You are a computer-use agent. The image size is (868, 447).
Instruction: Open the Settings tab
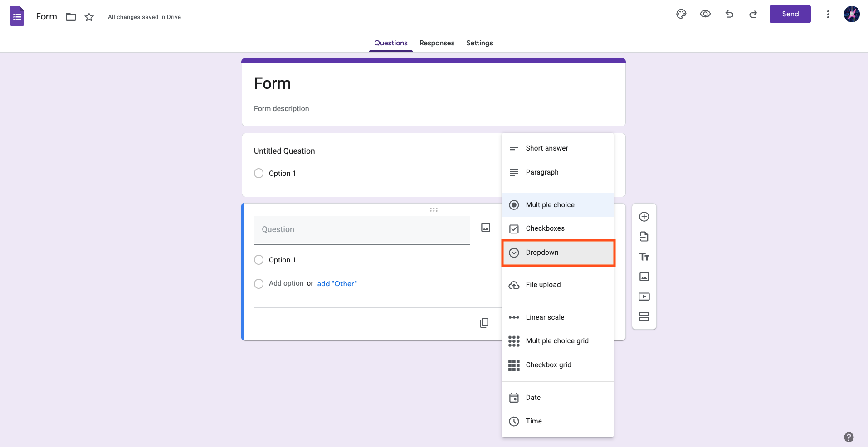(479, 43)
